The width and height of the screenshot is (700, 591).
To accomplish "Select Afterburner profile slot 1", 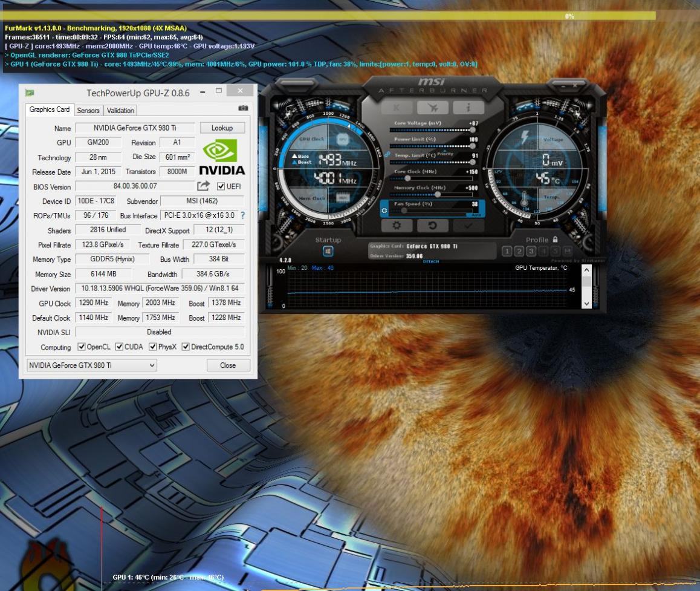I will pyautogui.click(x=507, y=251).
